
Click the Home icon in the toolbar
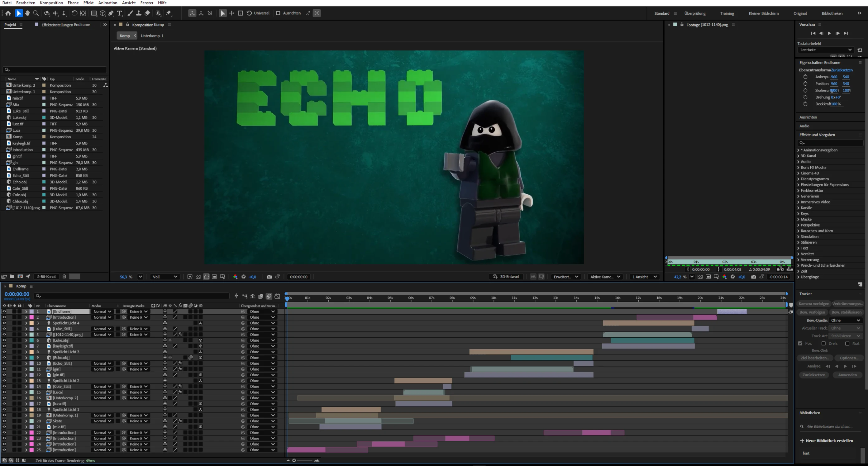point(8,13)
